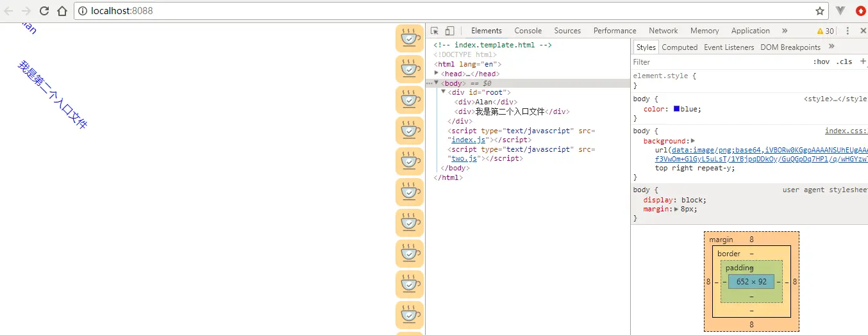Toggle the .cls class editor
This screenshot has height=335, width=868.
click(x=844, y=62)
